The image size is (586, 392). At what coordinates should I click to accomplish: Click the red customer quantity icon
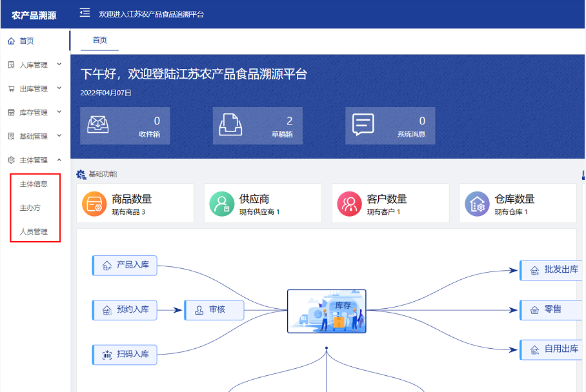(x=350, y=204)
